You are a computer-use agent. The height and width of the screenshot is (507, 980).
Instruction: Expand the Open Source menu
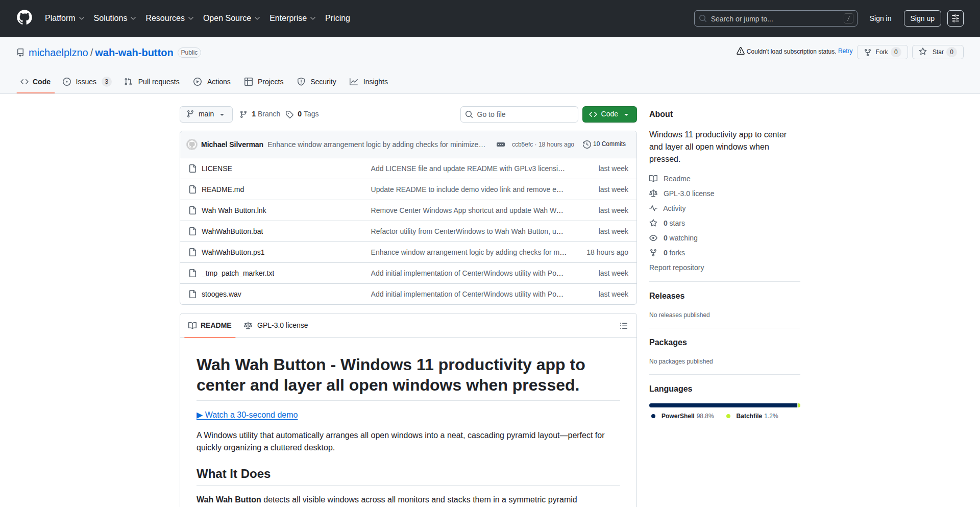click(x=231, y=18)
